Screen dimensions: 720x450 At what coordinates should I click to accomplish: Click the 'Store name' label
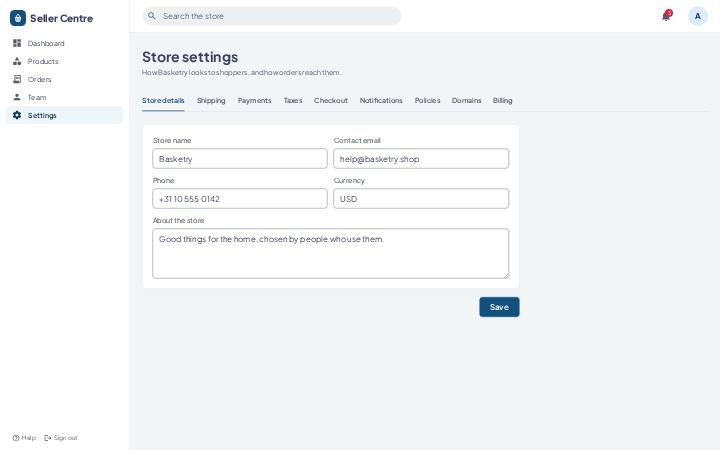(172, 141)
